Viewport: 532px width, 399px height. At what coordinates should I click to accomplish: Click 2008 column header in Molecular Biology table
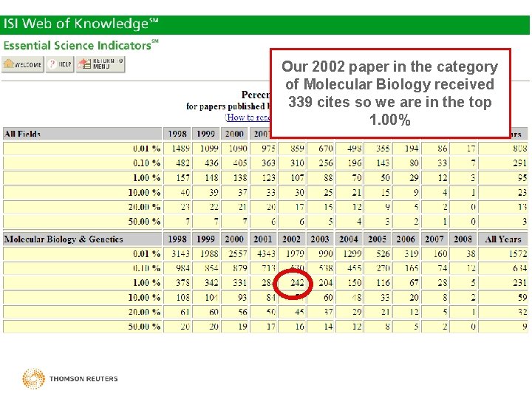[463, 239]
